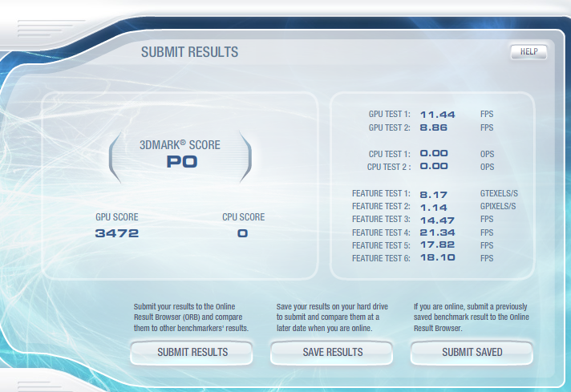
Task: Select the 11.44 FPS value
Action: tap(438, 115)
